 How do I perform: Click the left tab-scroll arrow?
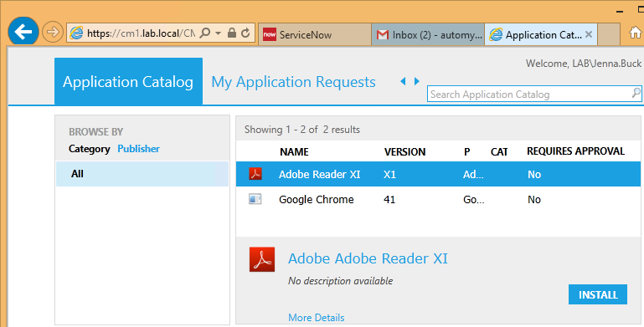pyautogui.click(x=403, y=81)
